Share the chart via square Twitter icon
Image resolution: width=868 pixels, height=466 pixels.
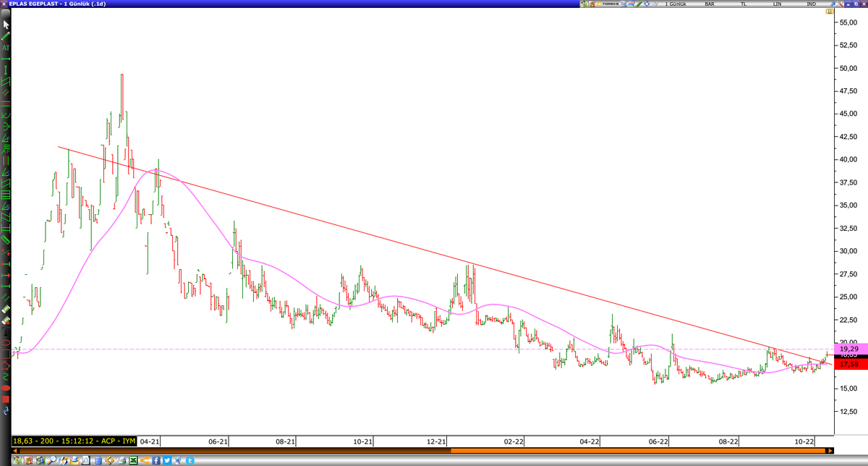point(167,460)
